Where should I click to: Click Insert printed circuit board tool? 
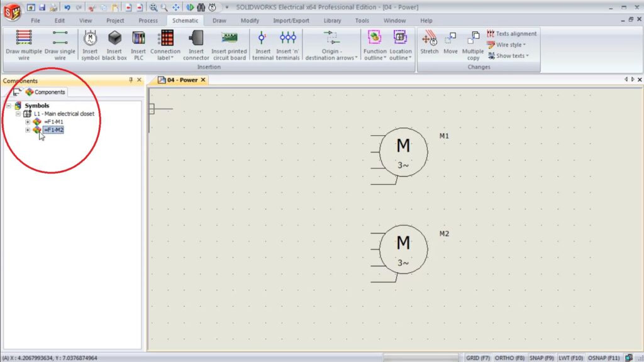point(229,45)
